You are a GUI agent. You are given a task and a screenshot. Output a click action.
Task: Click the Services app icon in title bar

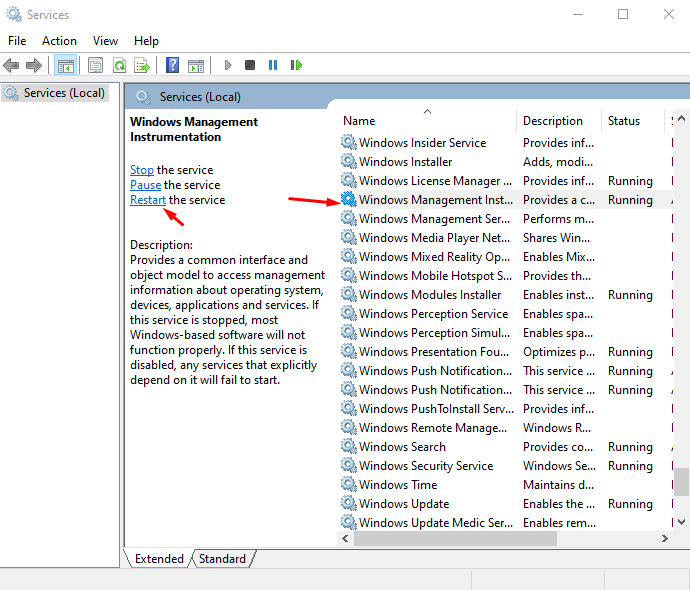(14, 15)
